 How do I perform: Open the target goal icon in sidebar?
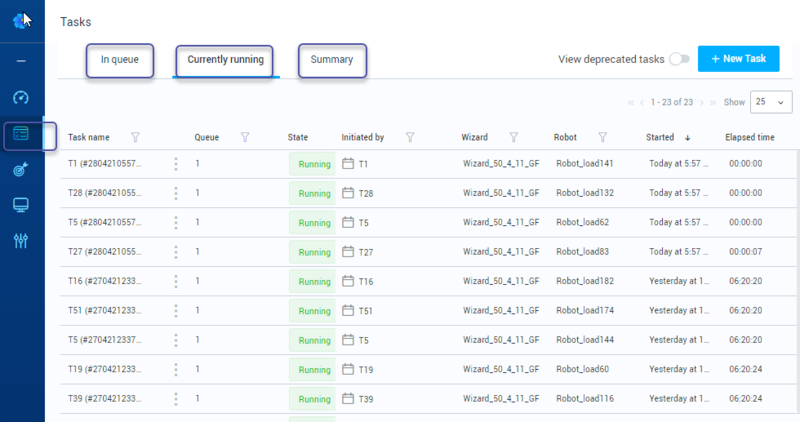(x=21, y=169)
